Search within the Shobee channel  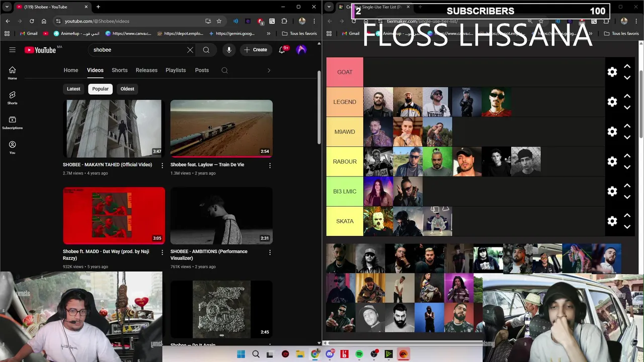tap(224, 70)
